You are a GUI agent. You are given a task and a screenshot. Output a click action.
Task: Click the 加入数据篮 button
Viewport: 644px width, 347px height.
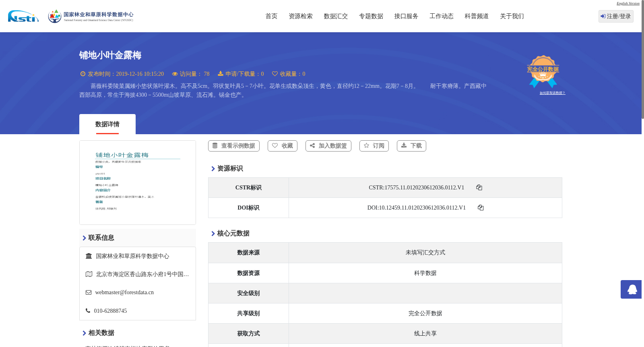point(328,146)
